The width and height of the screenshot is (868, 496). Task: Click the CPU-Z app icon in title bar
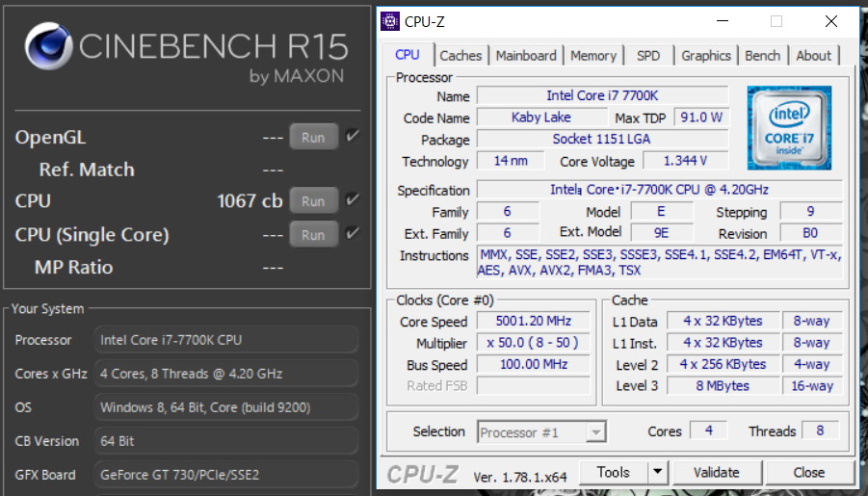(390, 21)
